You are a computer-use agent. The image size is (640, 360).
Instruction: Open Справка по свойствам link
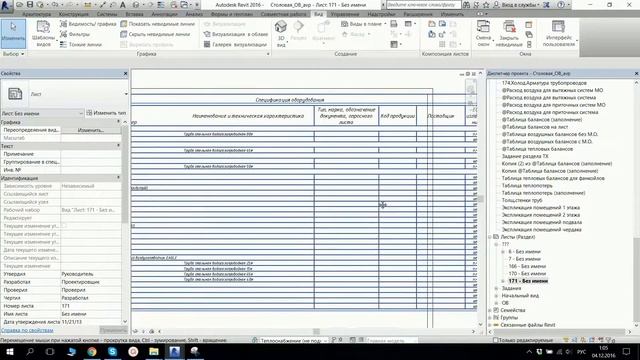[x=27, y=330]
